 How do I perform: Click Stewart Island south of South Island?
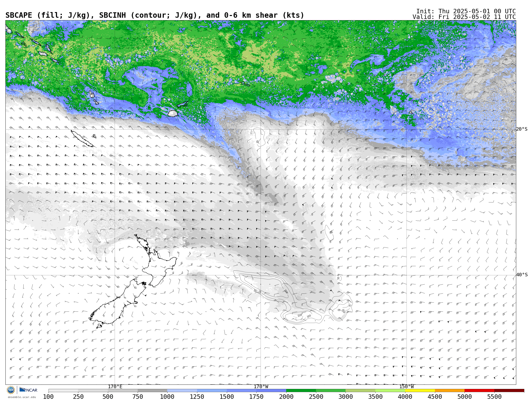(99, 326)
